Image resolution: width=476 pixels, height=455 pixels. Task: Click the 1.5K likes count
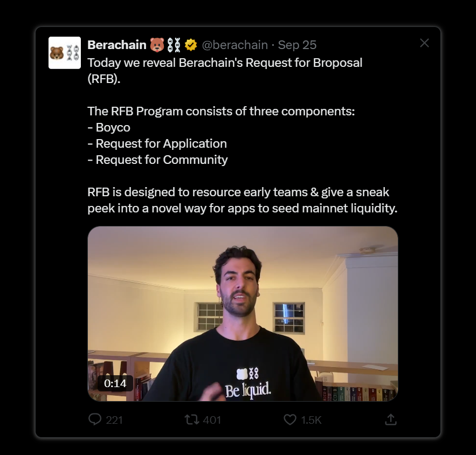(311, 420)
